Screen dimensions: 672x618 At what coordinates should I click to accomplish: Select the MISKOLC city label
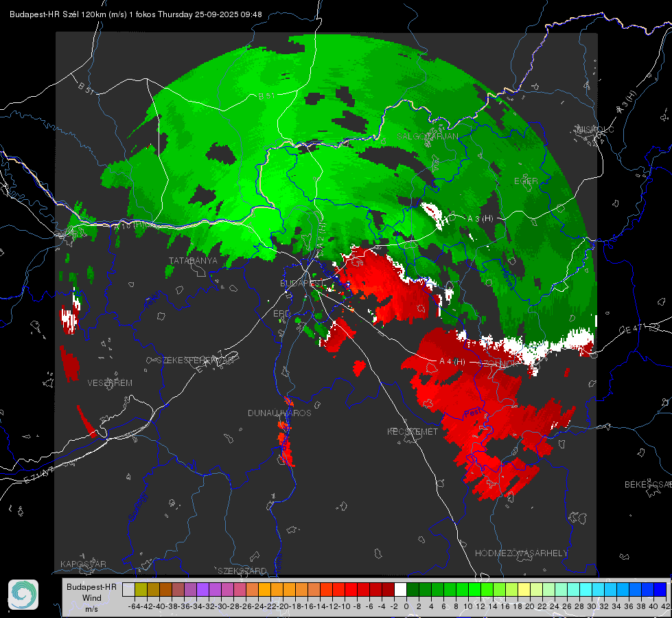(x=595, y=129)
